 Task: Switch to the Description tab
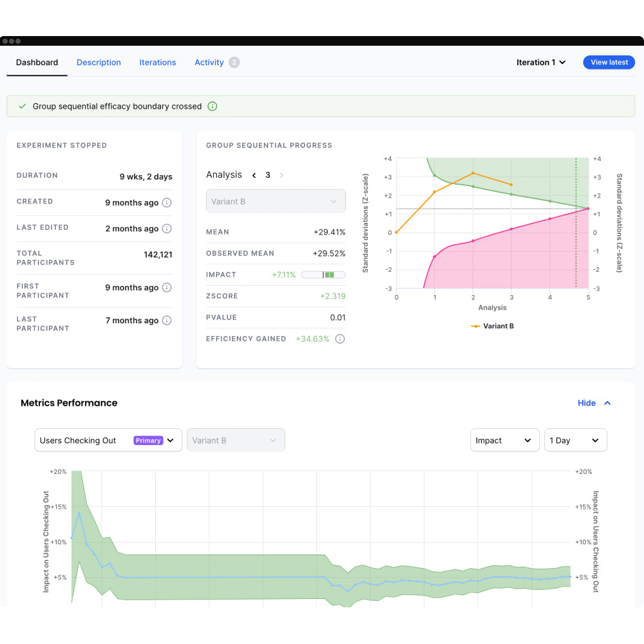[x=99, y=62]
